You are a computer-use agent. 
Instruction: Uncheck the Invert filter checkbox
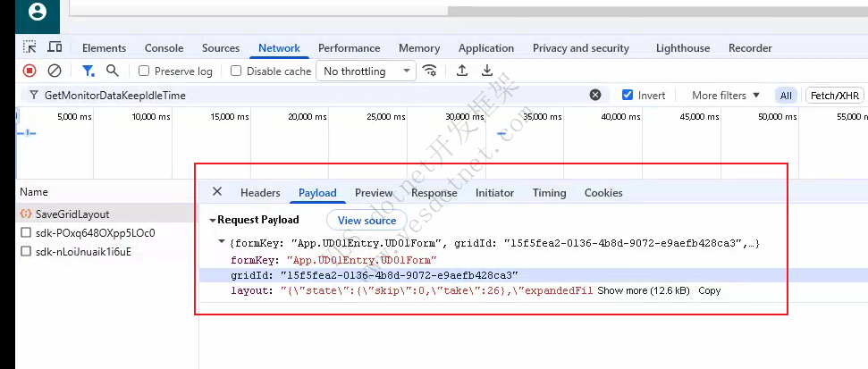(x=628, y=95)
